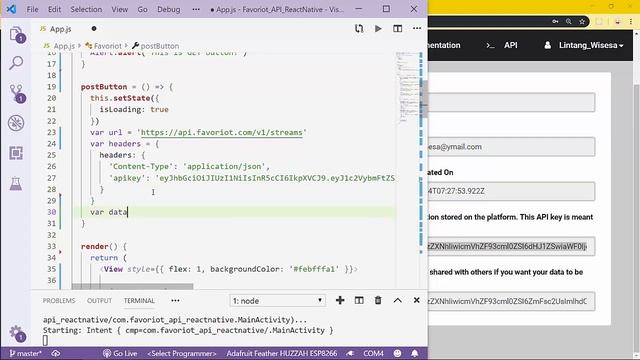Open the More panels ellipsis next to TERMINAL
The image size is (640, 360).
(175, 300)
